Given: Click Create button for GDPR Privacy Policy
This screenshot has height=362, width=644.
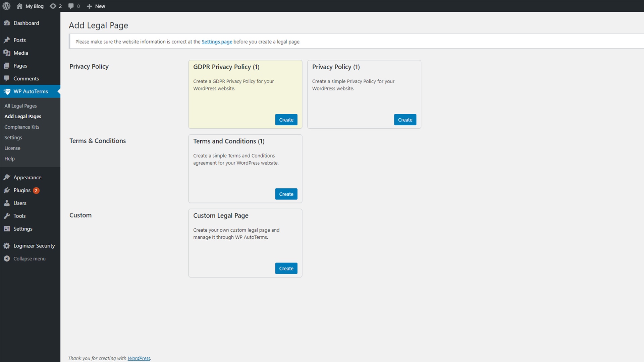Looking at the screenshot, I should pyautogui.click(x=286, y=119).
